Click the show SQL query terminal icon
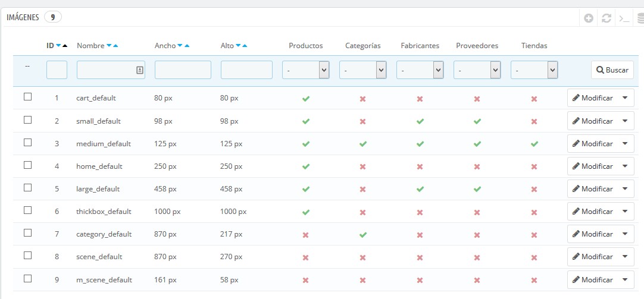 624,18
